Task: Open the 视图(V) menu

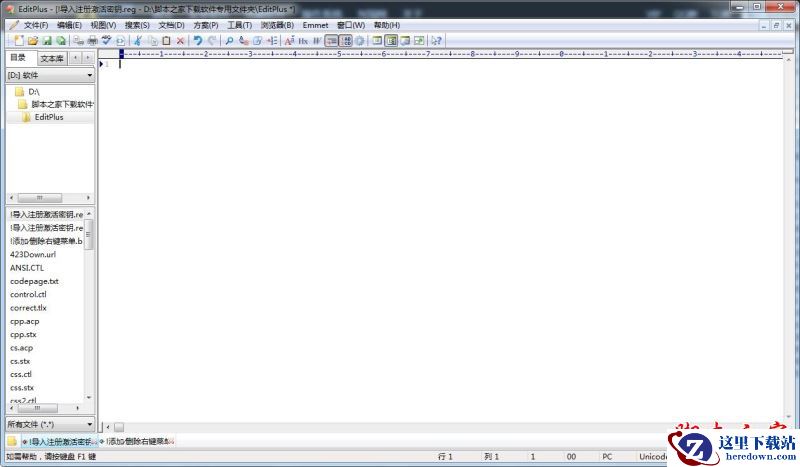Action: coord(103,25)
